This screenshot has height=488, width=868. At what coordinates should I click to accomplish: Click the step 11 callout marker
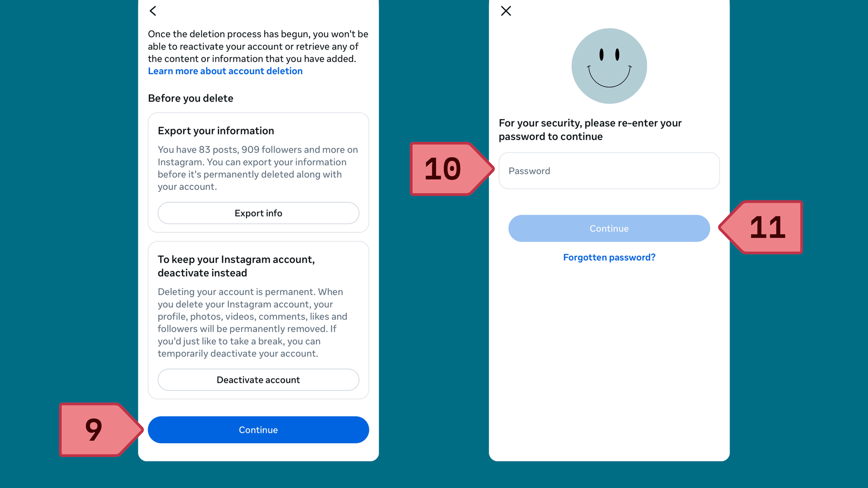point(761,227)
